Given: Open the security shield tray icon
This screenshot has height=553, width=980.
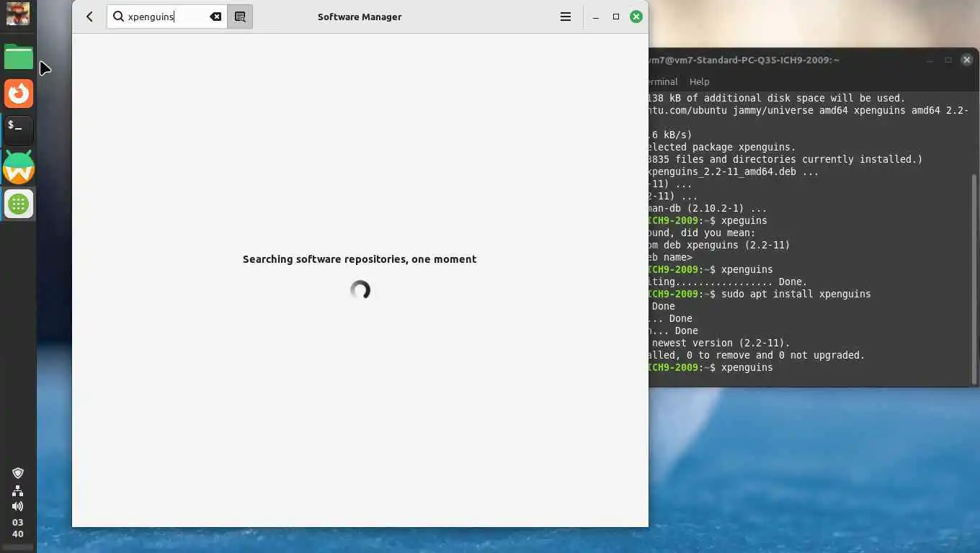Looking at the screenshot, I should point(18,473).
